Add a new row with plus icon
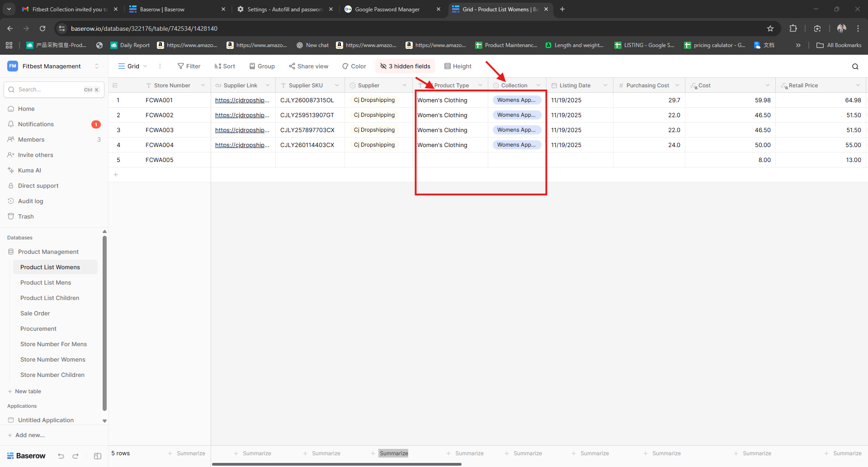This screenshot has width=868, height=467. [116, 175]
